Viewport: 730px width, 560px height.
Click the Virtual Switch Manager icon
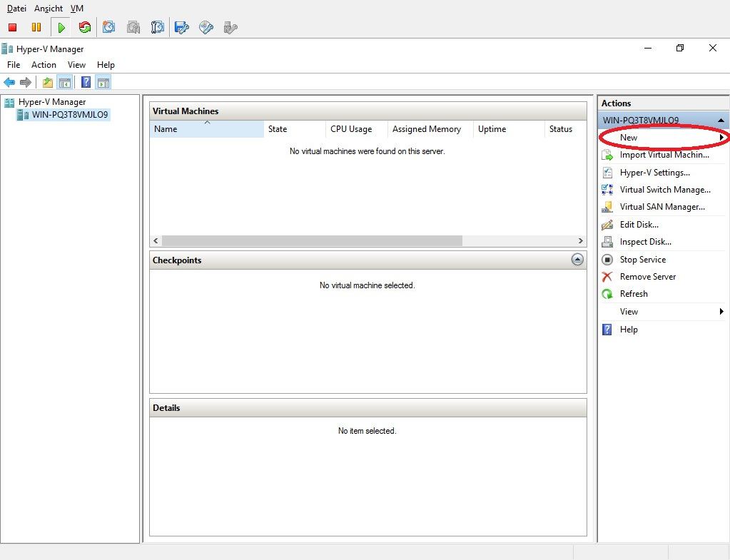(x=607, y=190)
